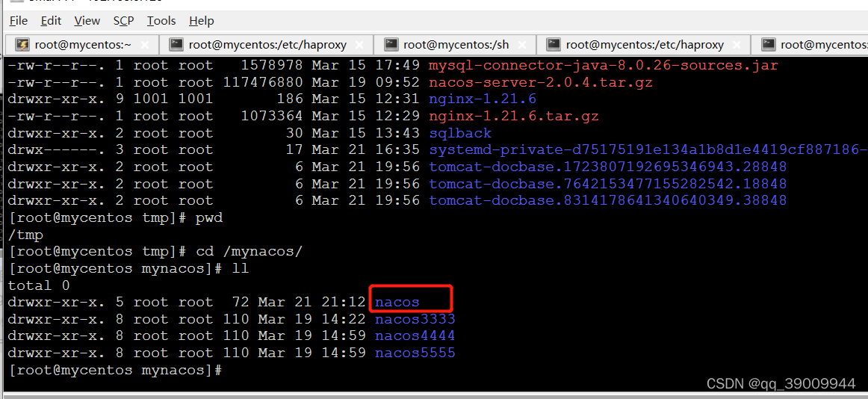Close the root@mycentos:~ tab
868x399 pixels.
pyautogui.click(x=145, y=44)
